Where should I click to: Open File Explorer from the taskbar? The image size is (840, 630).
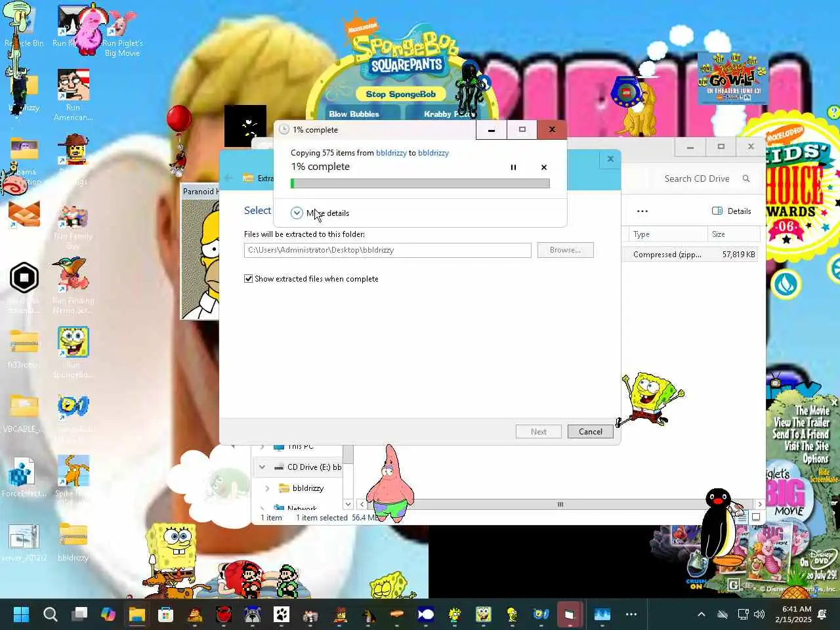[x=136, y=614]
